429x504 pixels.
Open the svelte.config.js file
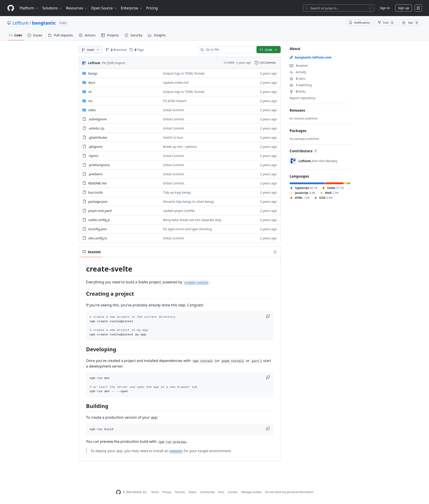tap(99, 220)
